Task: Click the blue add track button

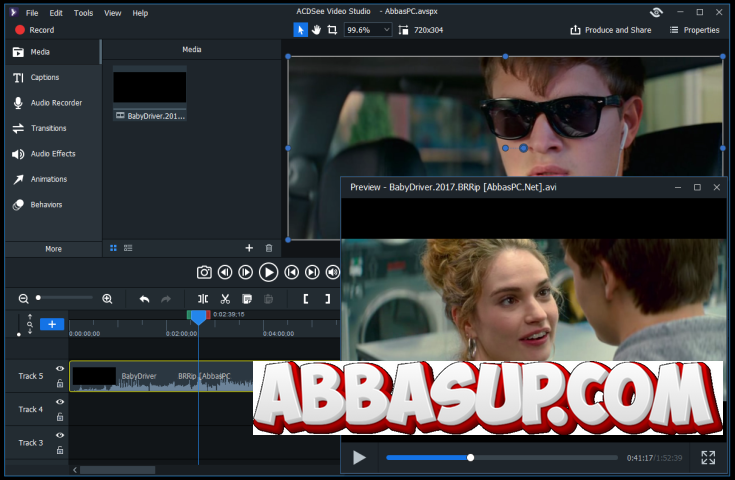Action: click(x=52, y=325)
